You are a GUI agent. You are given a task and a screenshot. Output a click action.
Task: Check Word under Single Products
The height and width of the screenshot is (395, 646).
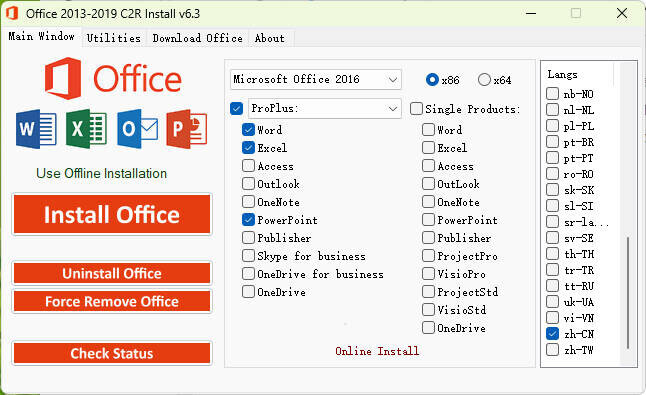[428, 130]
